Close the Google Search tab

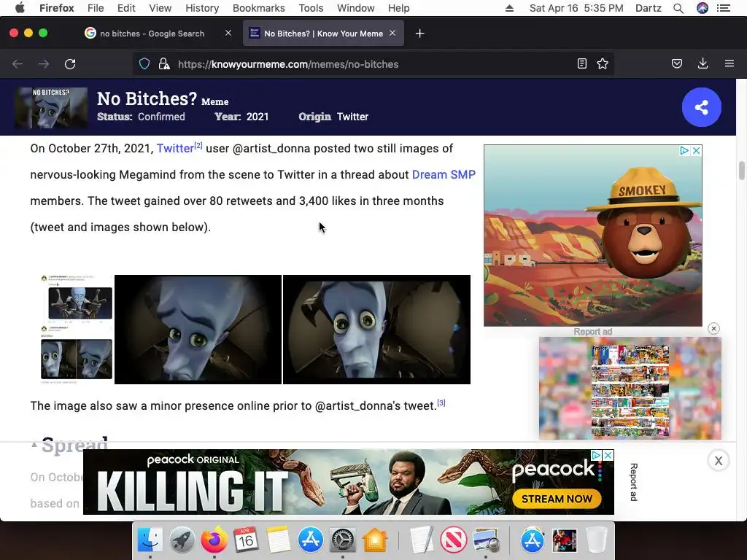coord(228,34)
